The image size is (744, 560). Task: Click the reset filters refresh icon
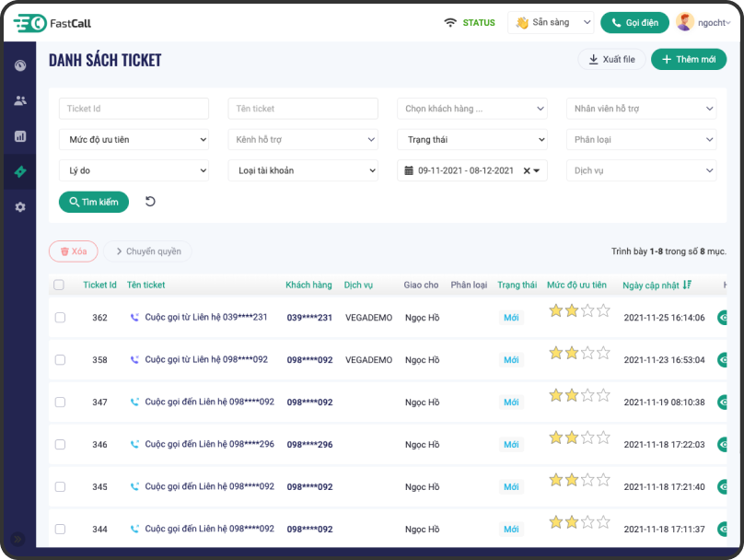150,202
